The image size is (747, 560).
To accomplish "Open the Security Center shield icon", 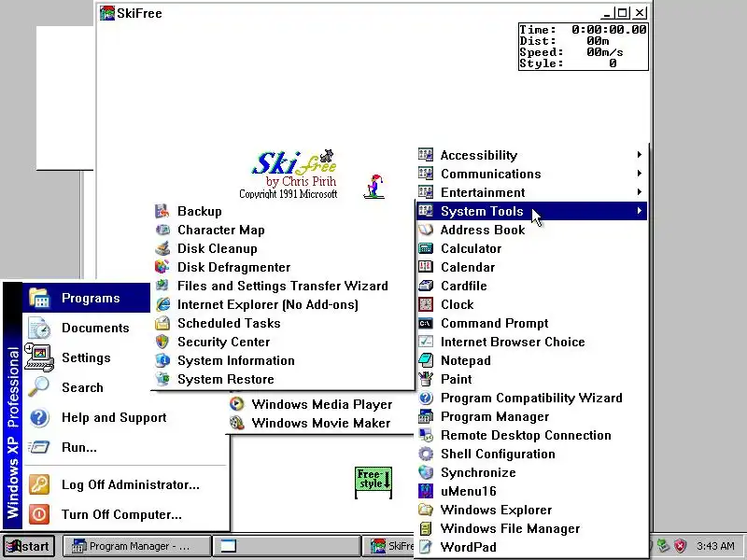I will pyautogui.click(x=162, y=342).
